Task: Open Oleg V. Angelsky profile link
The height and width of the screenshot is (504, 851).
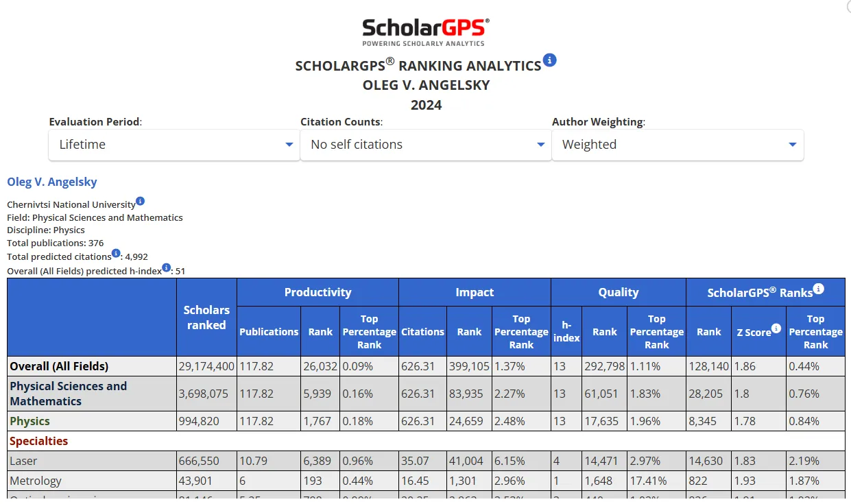Action: coord(52,182)
